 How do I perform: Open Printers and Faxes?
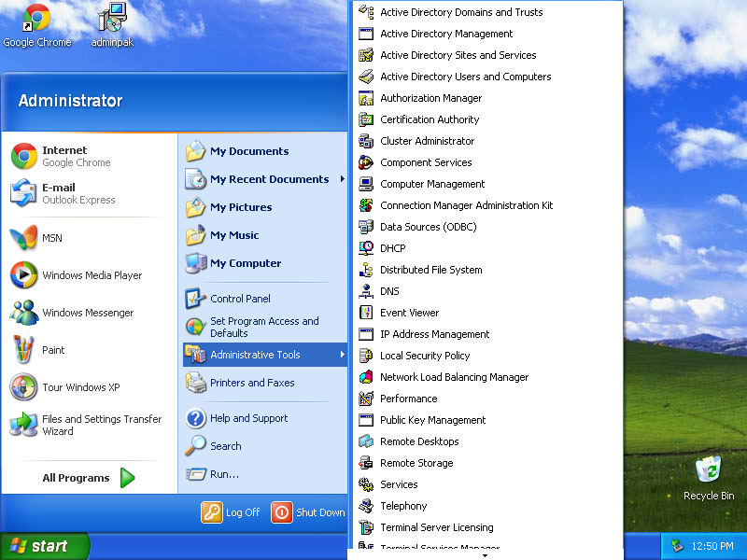click(264, 383)
